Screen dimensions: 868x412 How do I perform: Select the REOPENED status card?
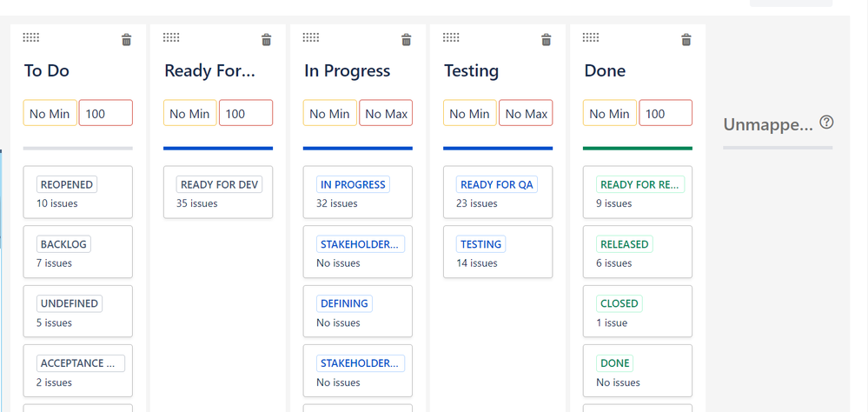pyautogui.click(x=78, y=192)
